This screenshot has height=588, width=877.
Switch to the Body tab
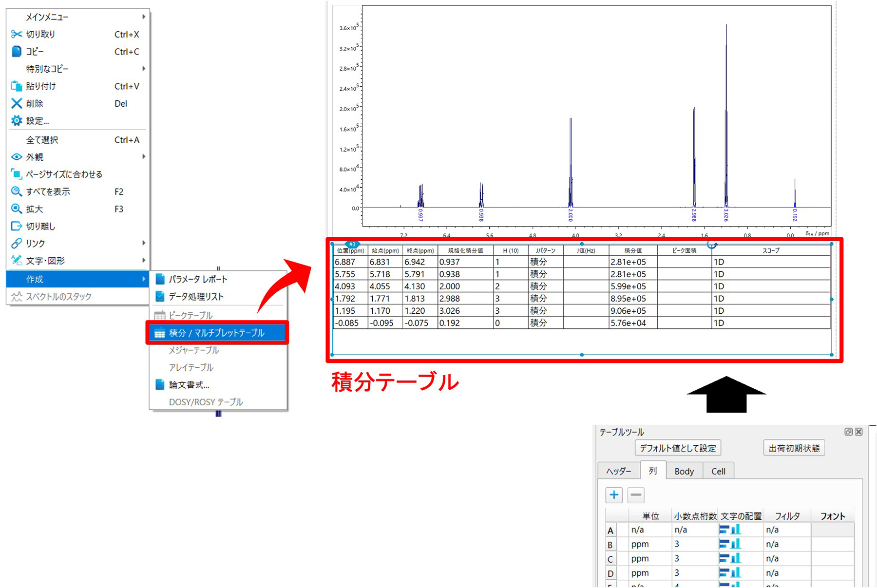(684, 471)
